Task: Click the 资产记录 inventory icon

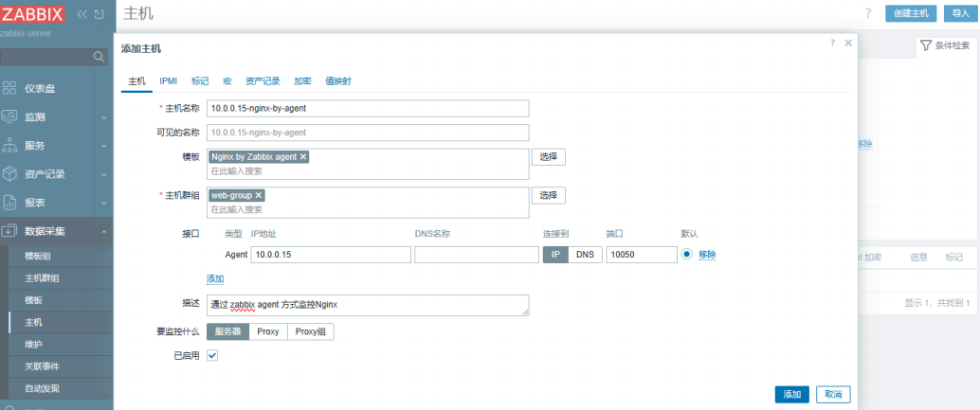Action: tap(9, 174)
